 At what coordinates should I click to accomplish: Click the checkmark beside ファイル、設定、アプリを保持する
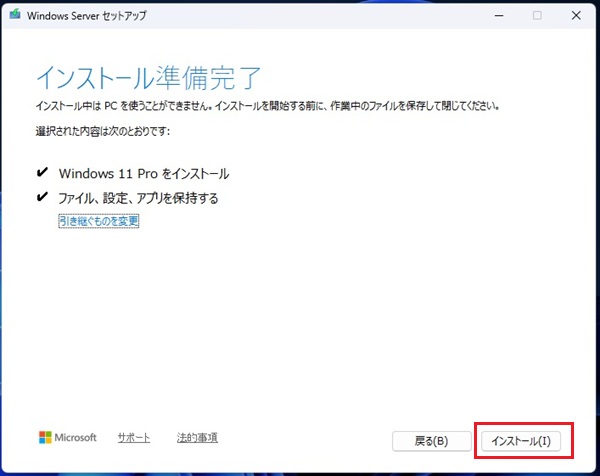coord(42,198)
